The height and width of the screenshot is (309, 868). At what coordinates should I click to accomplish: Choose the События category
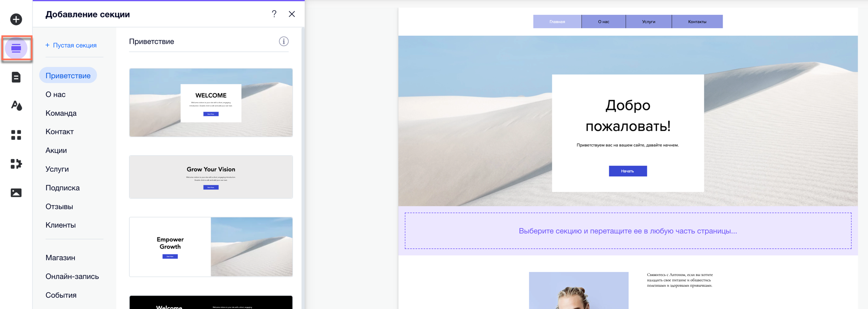click(61, 295)
